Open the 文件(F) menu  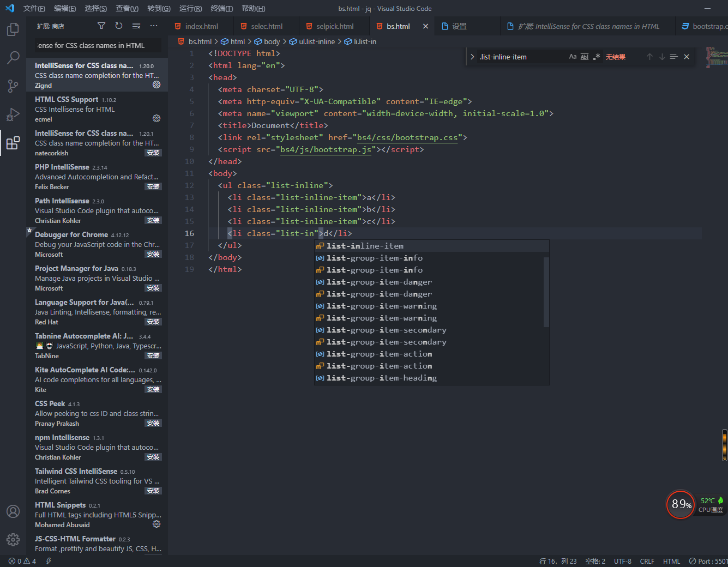[34, 8]
